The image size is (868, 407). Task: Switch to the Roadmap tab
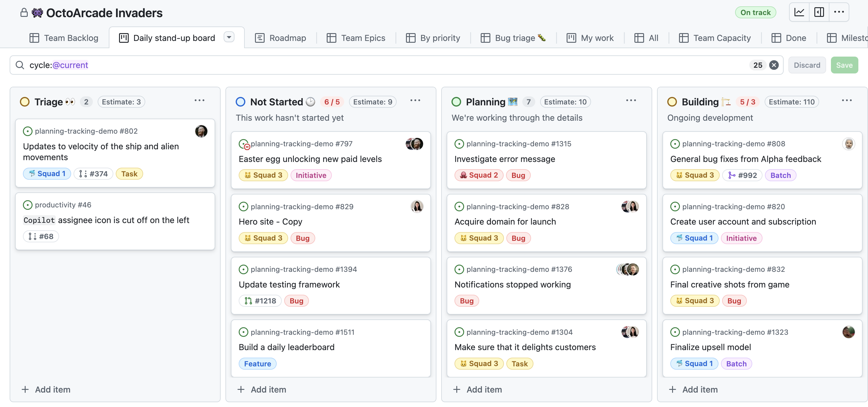[281, 38]
